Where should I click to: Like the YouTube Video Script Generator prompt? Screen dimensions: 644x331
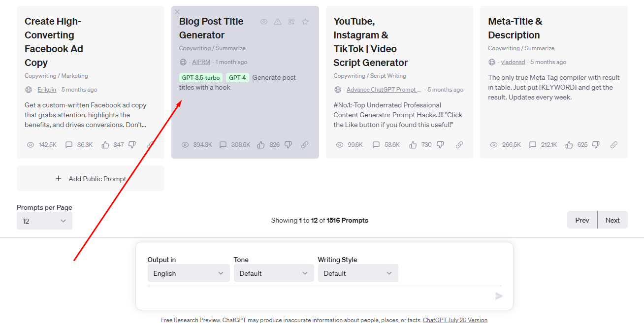(x=413, y=145)
